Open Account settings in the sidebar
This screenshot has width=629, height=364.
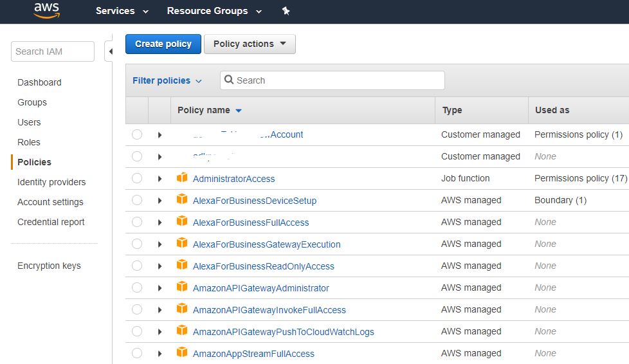click(x=50, y=202)
